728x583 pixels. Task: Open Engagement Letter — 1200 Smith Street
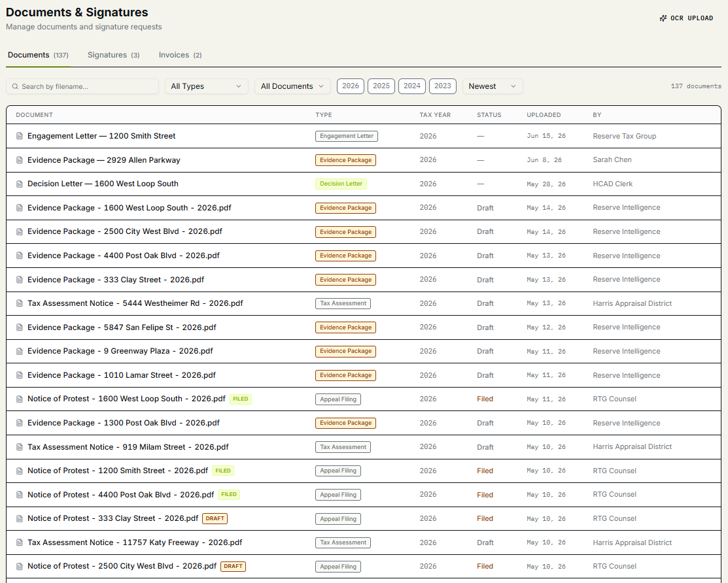(101, 136)
